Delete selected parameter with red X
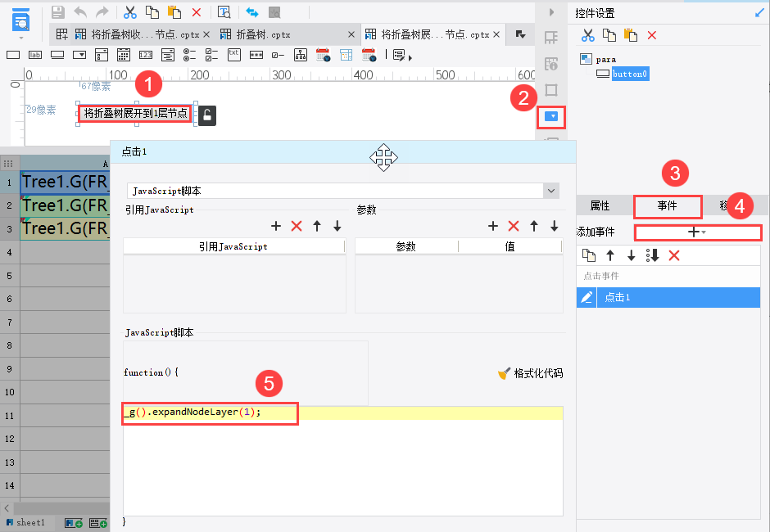 (514, 226)
